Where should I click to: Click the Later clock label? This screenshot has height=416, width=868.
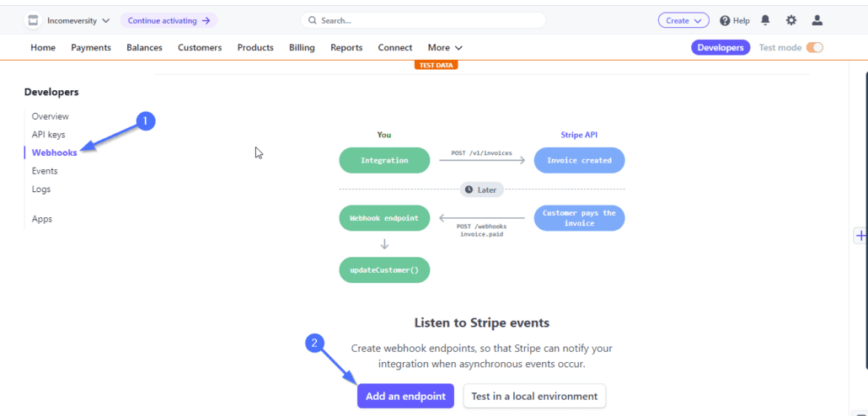[481, 189]
